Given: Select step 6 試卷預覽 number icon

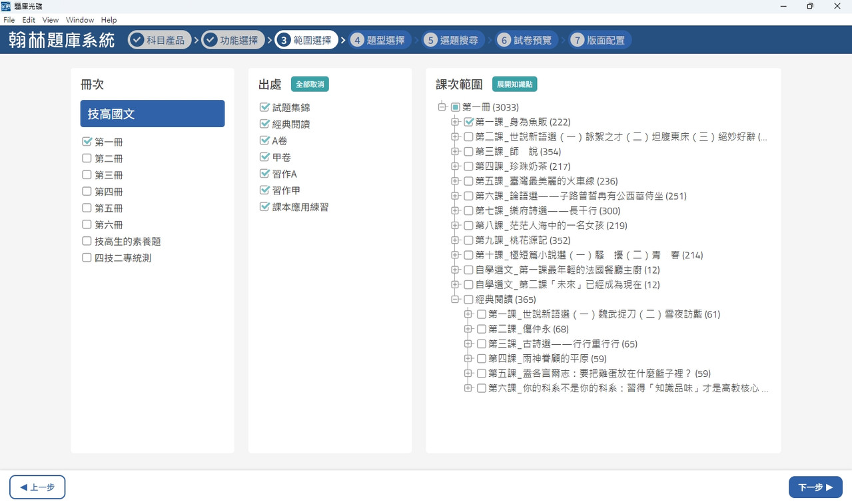Looking at the screenshot, I should (504, 40).
